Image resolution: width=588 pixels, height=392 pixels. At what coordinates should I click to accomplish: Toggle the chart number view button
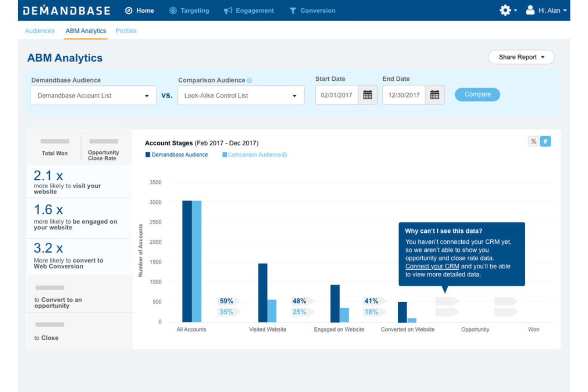pyautogui.click(x=545, y=141)
